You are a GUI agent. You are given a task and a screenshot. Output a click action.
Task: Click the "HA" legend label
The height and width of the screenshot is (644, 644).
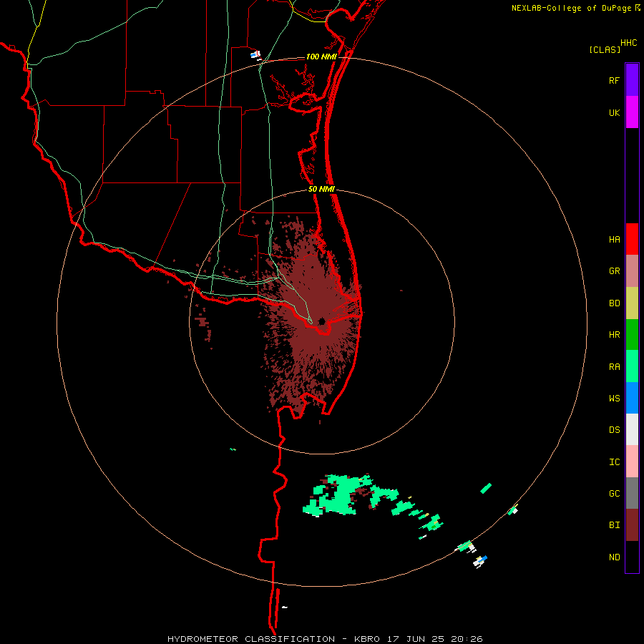tap(614, 240)
